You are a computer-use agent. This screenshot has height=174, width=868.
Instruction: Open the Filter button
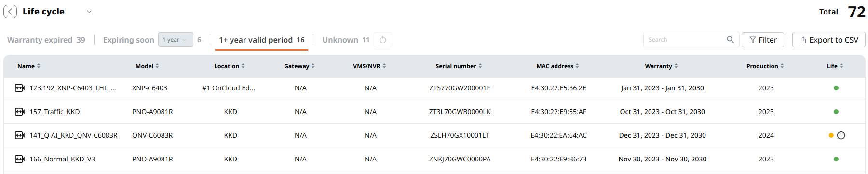[763, 40]
